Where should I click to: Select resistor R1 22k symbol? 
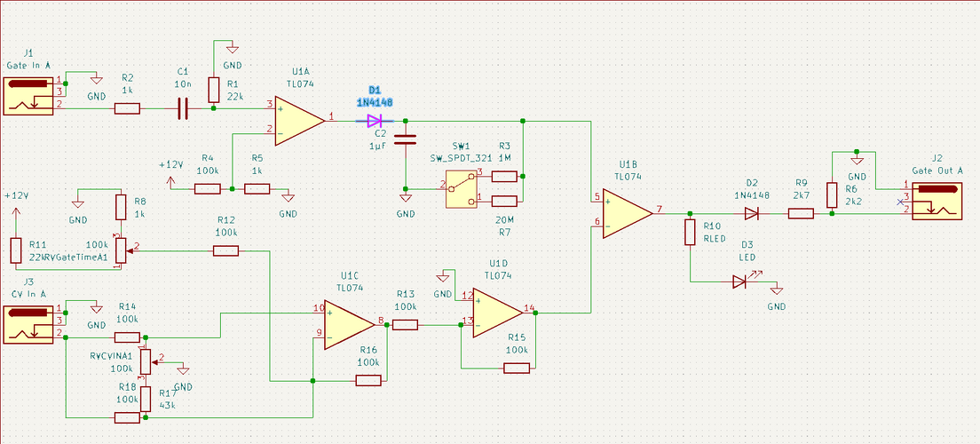[x=214, y=90]
